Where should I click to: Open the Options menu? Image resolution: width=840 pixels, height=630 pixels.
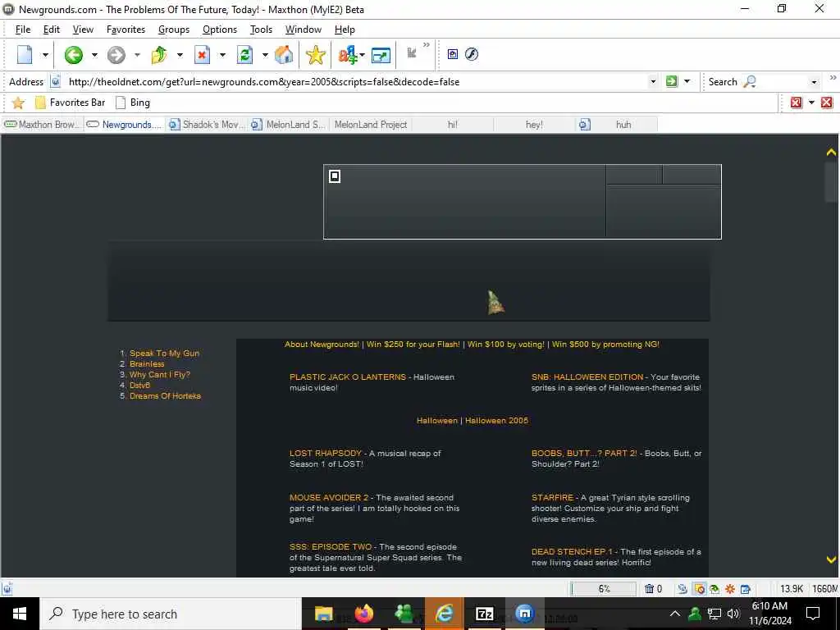click(220, 30)
